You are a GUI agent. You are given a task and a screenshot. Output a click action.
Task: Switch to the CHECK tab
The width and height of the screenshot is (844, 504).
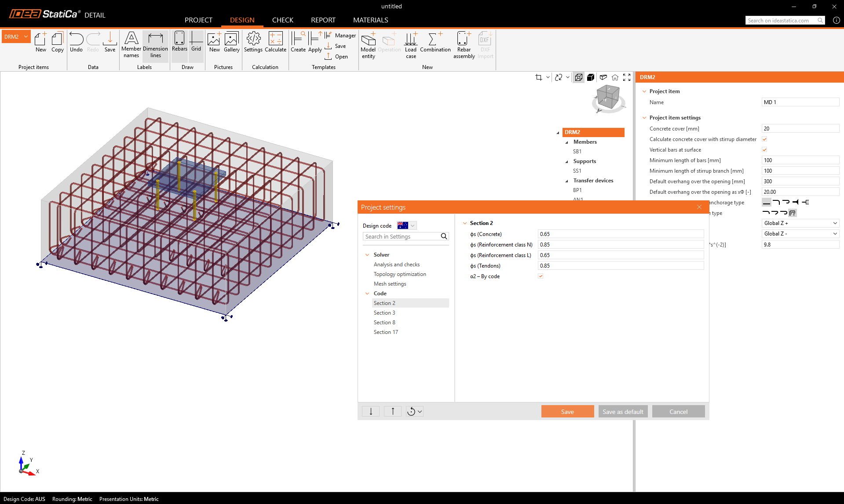(x=282, y=20)
